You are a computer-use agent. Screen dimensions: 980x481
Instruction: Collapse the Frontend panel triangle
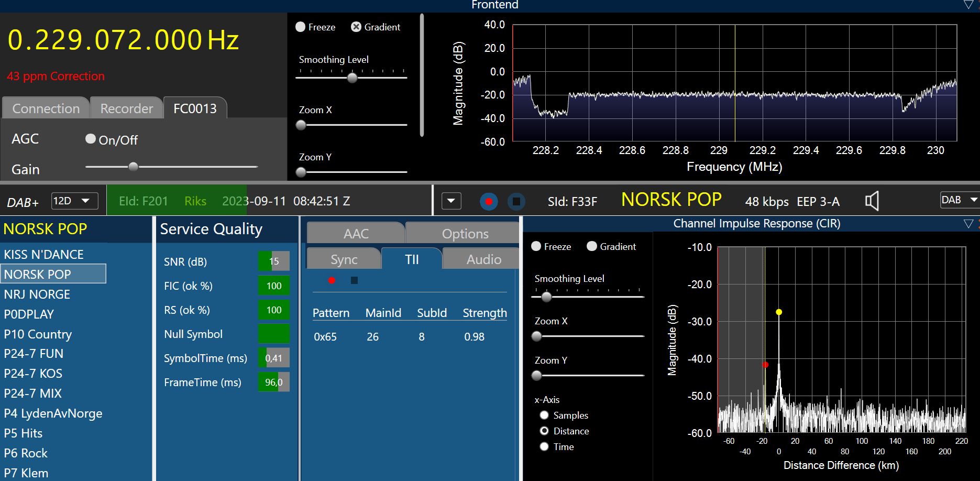(x=968, y=5)
